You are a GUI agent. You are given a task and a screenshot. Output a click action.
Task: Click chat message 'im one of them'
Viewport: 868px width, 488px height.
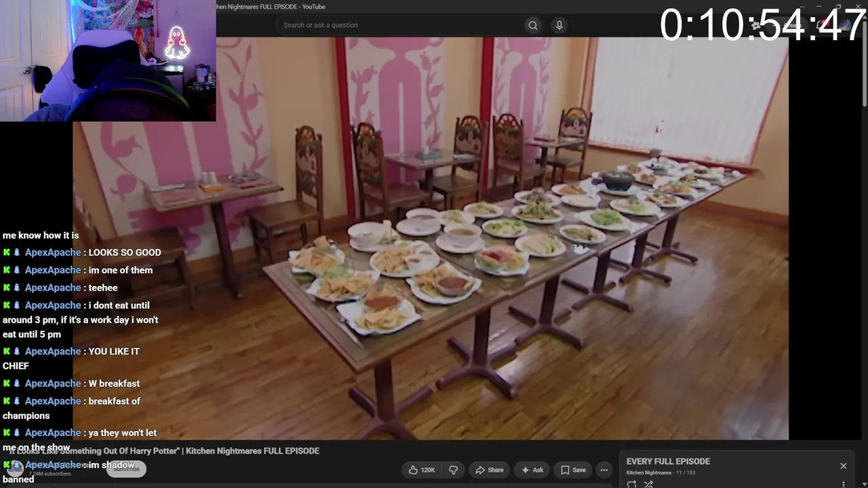point(121,270)
